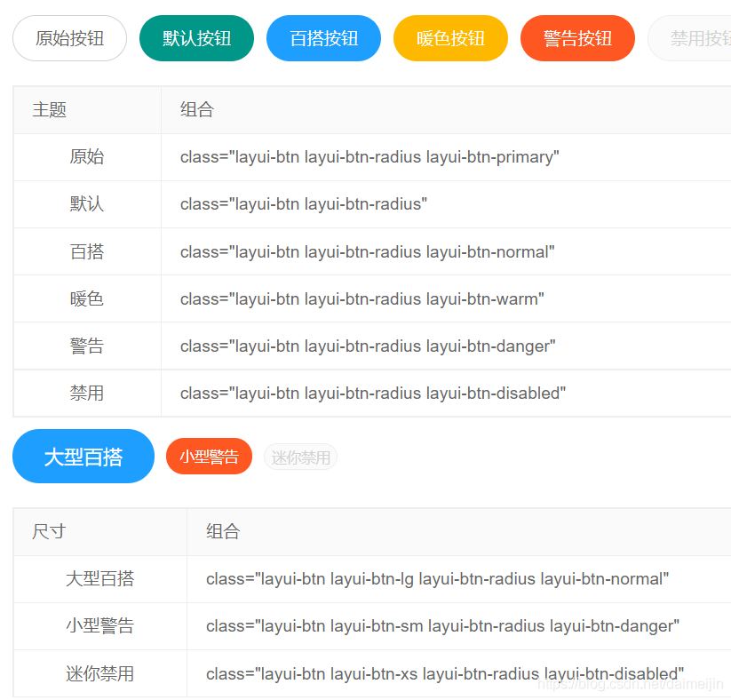
Task: Click the white 原始按钮 rounded button
Action: tap(69, 38)
